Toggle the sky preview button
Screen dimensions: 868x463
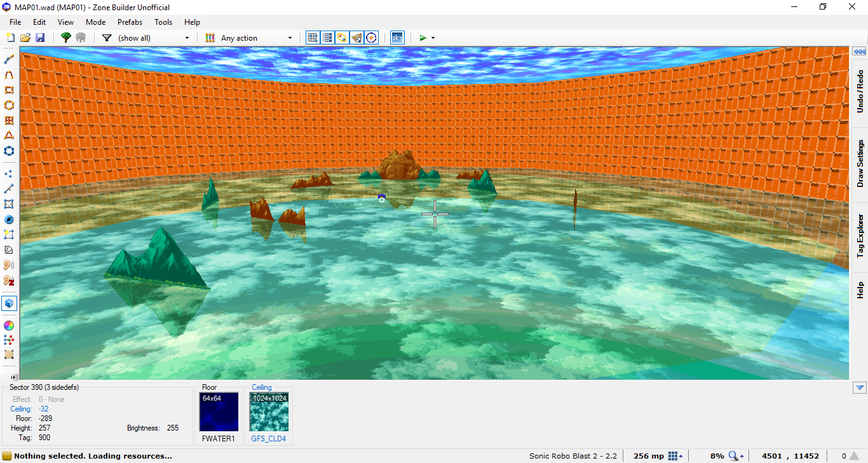pos(397,38)
